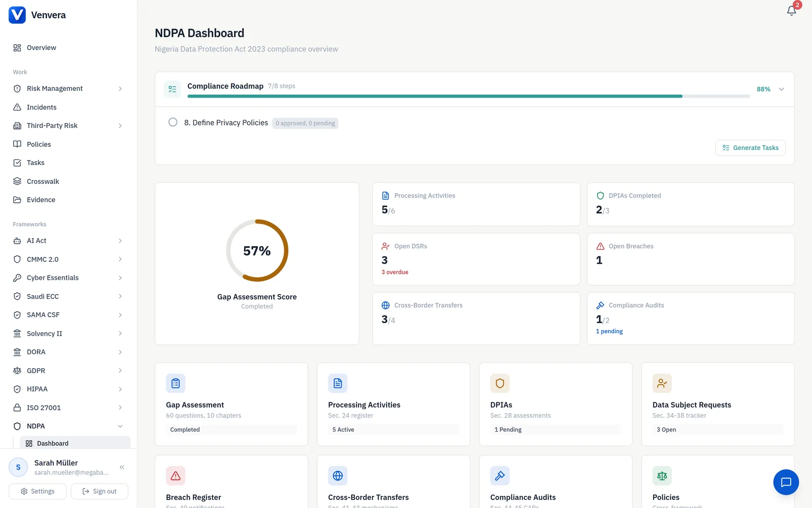Screen dimensions: 812x508
Task: Click the 5 Active status badge
Action: tap(393, 430)
